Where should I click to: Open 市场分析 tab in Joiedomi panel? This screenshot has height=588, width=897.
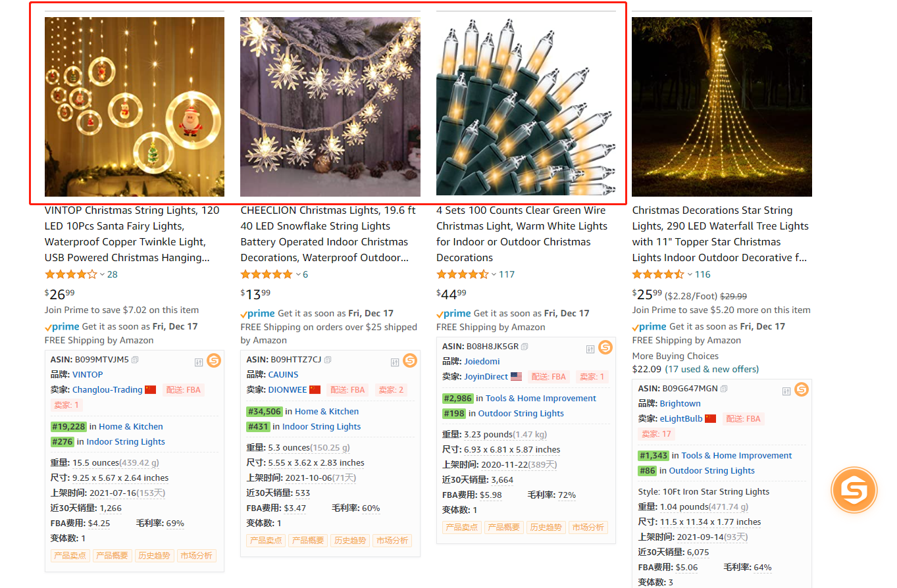tap(588, 527)
